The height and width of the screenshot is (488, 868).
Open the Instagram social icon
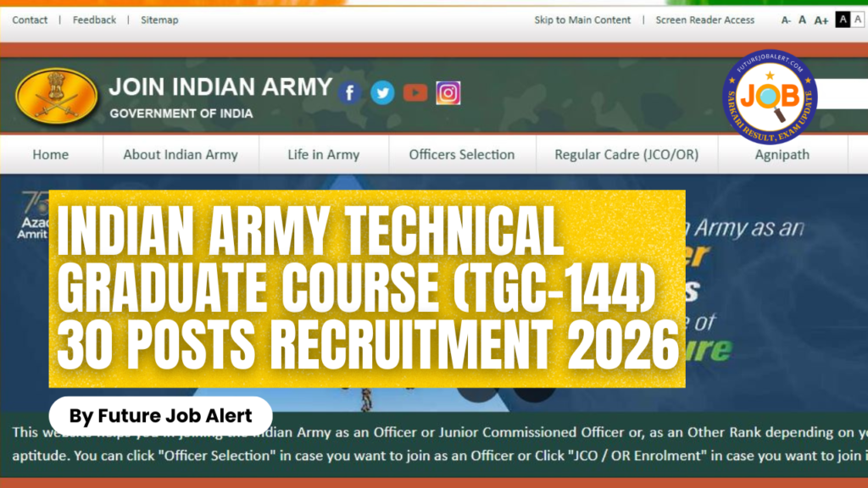pos(448,93)
